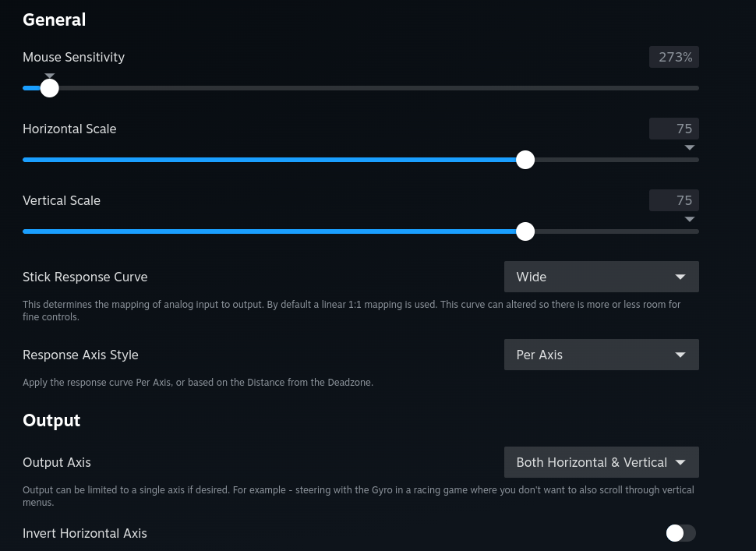Image resolution: width=756 pixels, height=551 pixels.
Task: Click the description mentioning linear 1:1 mapping
Action: pos(352,310)
